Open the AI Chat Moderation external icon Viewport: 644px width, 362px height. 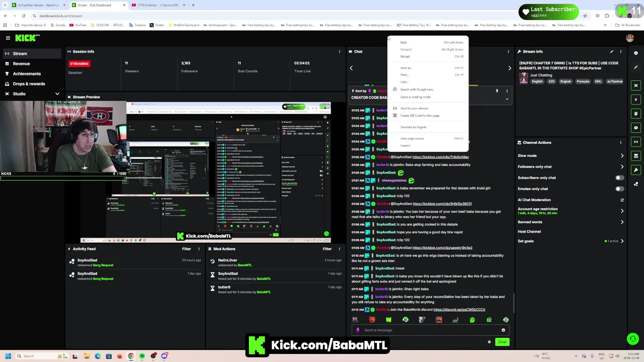click(622, 200)
